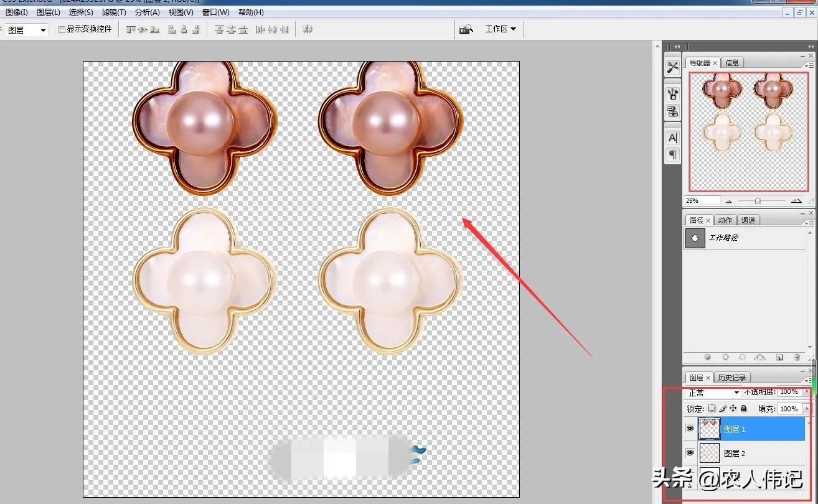Viewport: 818px width, 504px height.
Task: Hide 图层 2 using its eye icon
Action: click(690, 453)
